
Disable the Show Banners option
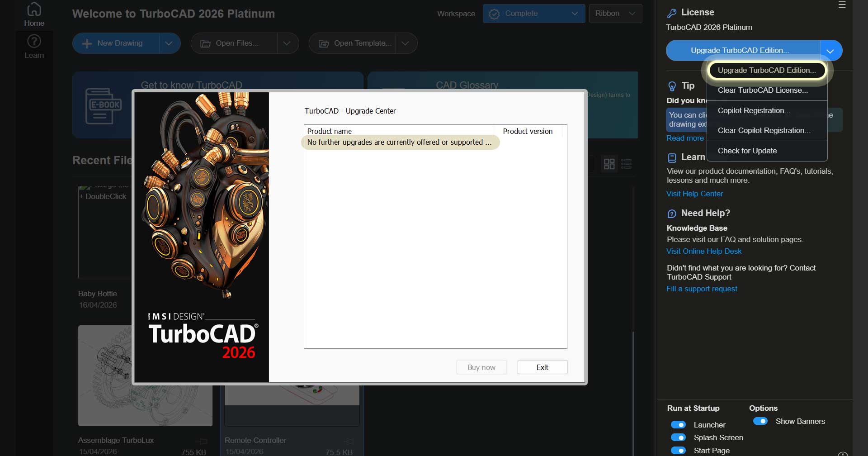coord(760,421)
